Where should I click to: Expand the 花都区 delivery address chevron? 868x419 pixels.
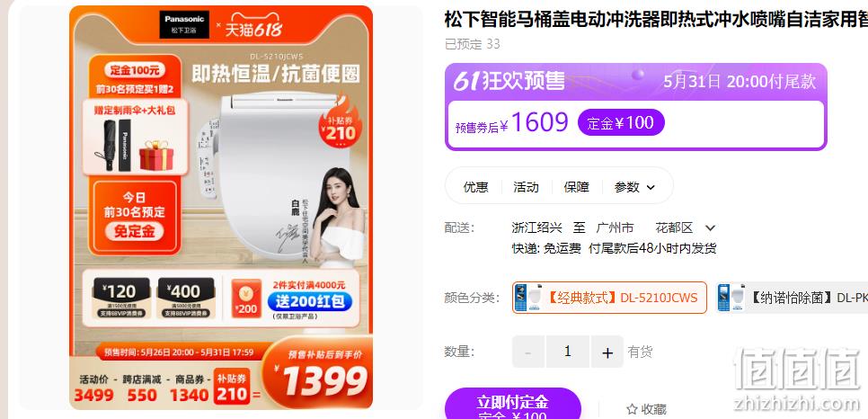tap(711, 227)
